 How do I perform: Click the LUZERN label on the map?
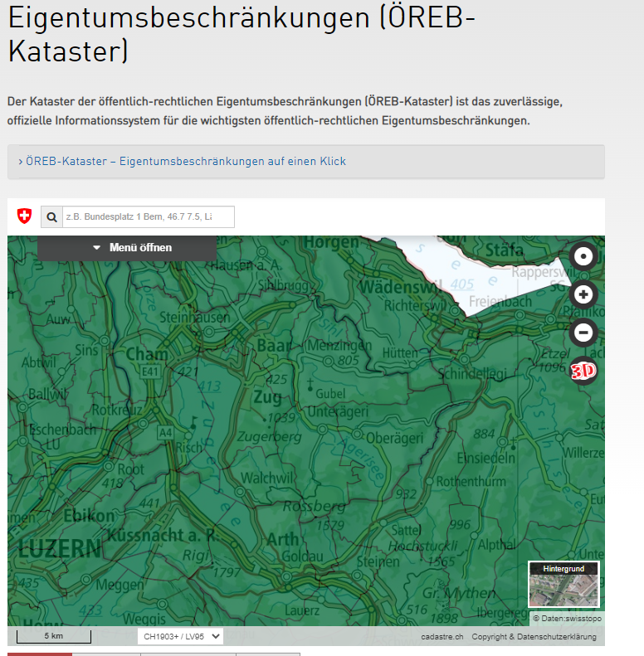coord(60,548)
